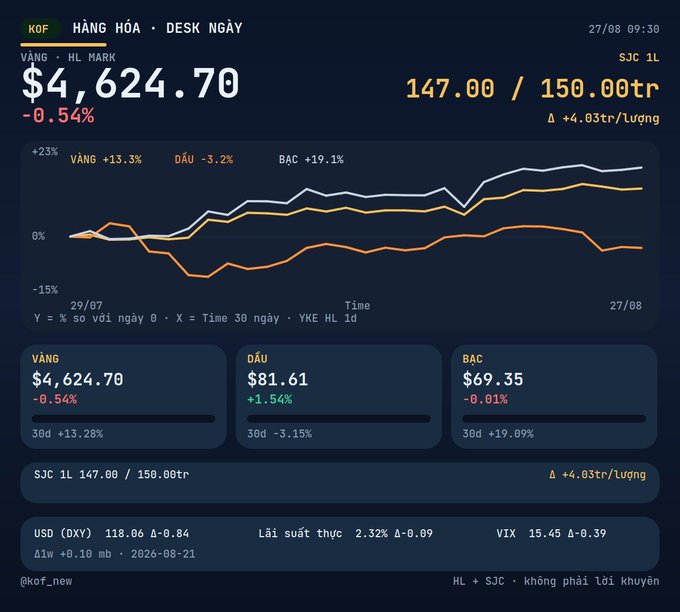680x612 pixels.
Task: Click the VÀNG +13.3% chart legend
Action: (106, 159)
